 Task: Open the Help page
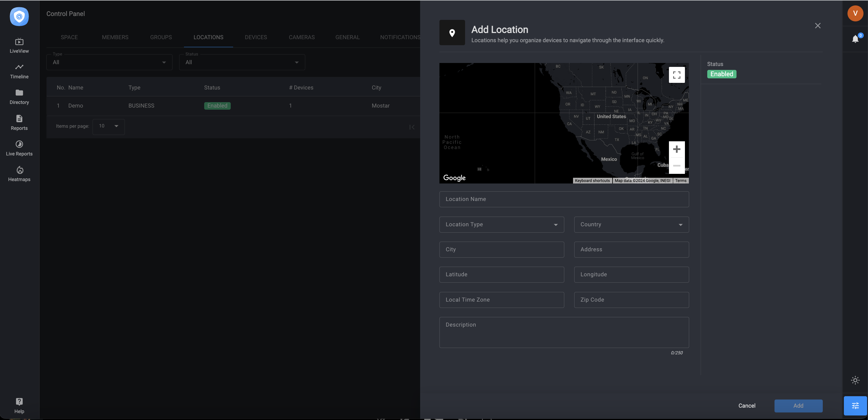point(19,406)
